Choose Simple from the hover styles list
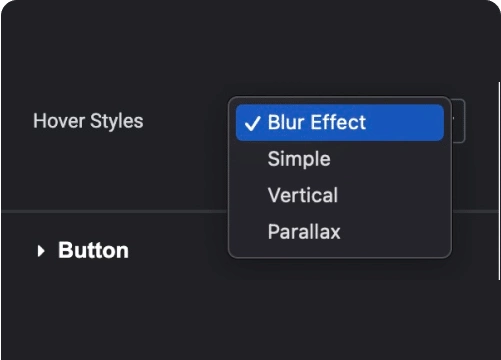 point(340,159)
